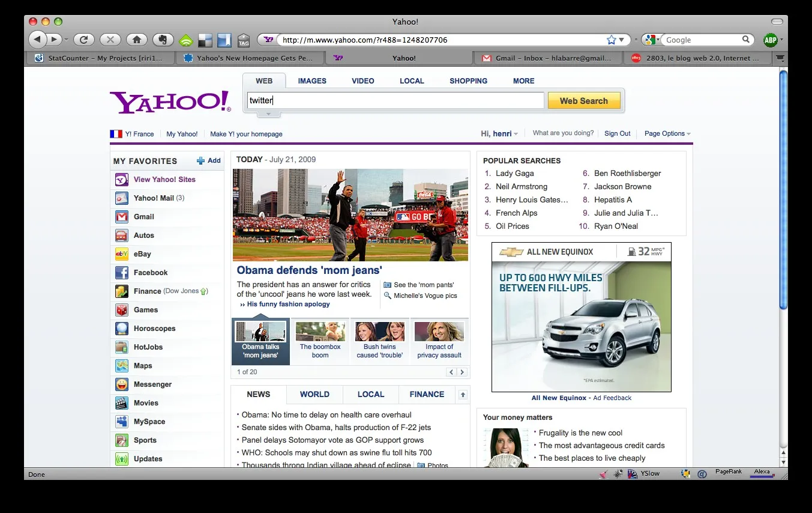Click Google search field in toolbar
812x513 pixels.
[x=703, y=40]
